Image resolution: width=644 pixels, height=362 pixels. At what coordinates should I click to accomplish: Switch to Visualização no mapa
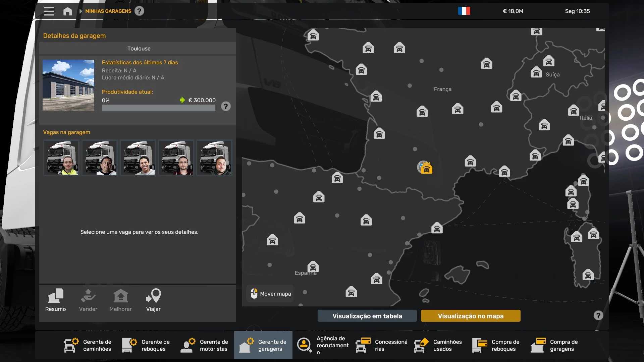[x=470, y=316]
